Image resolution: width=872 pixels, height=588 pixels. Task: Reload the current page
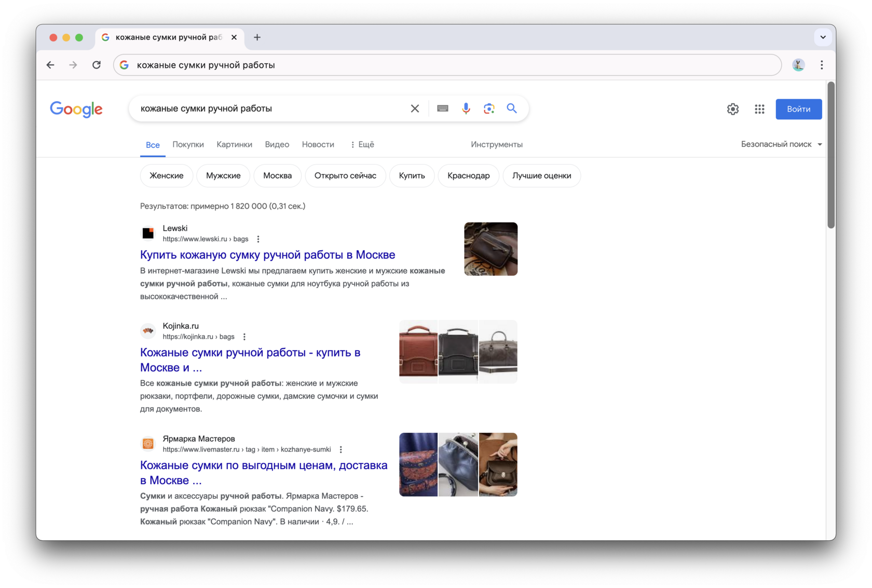tap(97, 65)
